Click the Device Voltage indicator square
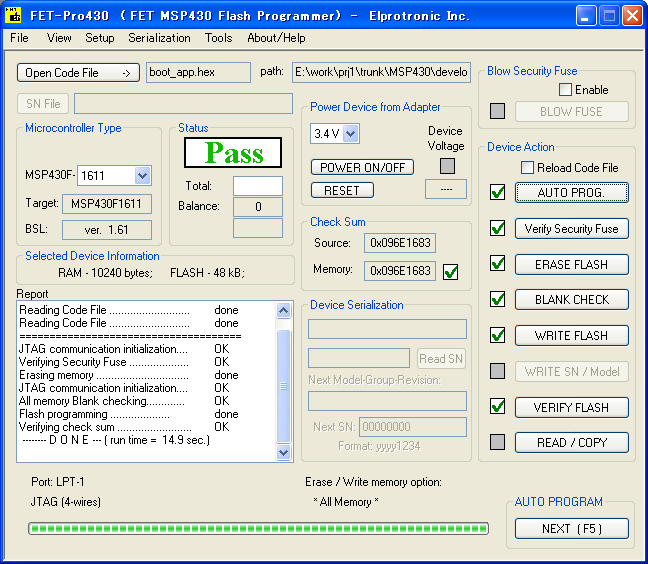648x564 pixels. (x=447, y=166)
